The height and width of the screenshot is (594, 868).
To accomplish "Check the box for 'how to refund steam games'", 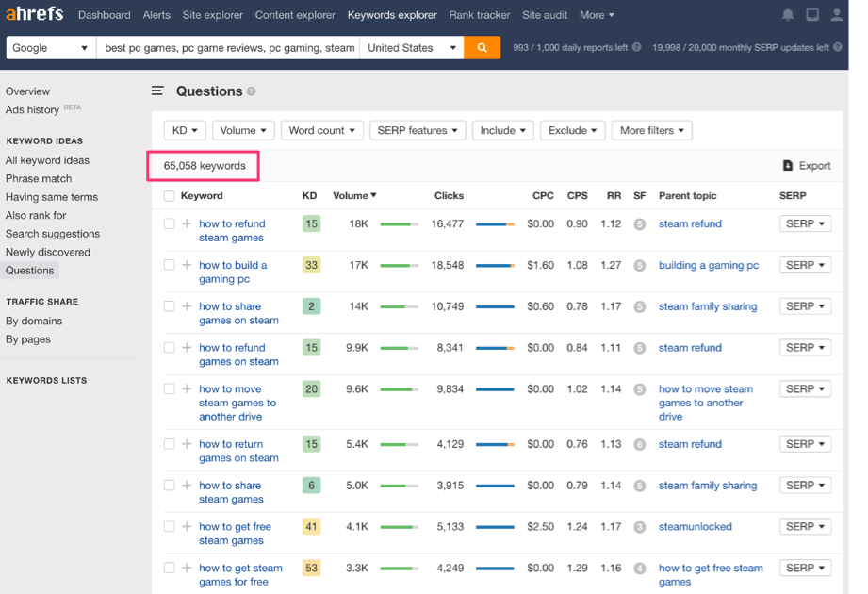I will (x=170, y=223).
